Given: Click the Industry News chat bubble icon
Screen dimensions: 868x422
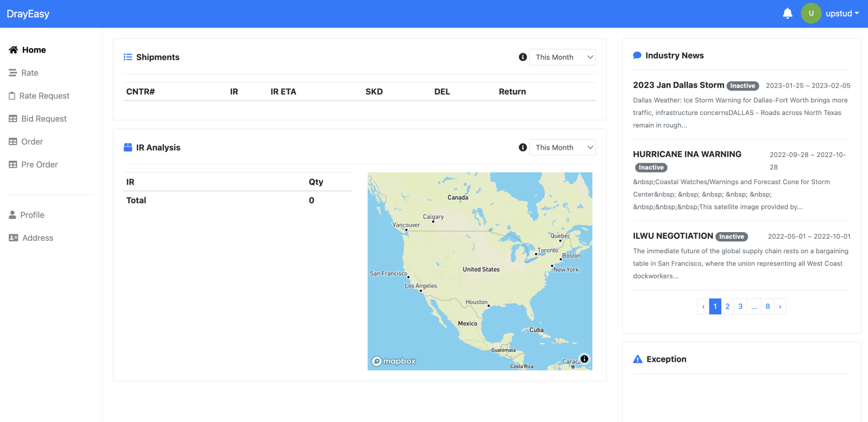Looking at the screenshot, I should [637, 55].
